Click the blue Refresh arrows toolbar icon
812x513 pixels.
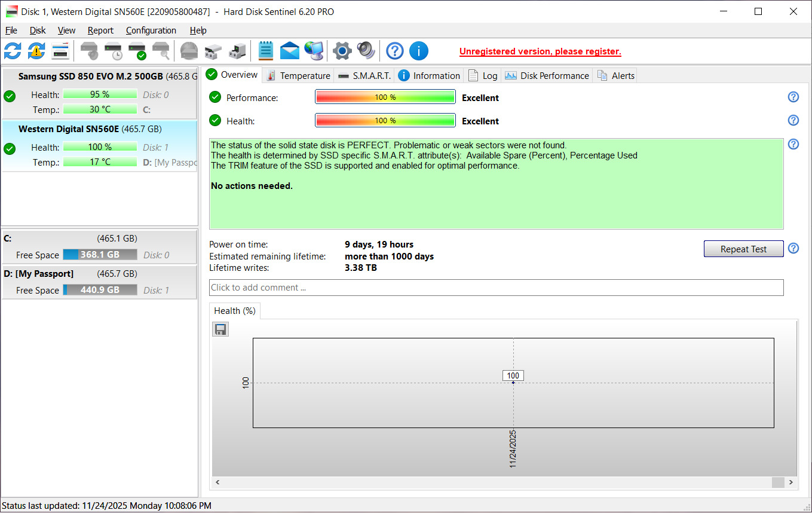coord(13,51)
